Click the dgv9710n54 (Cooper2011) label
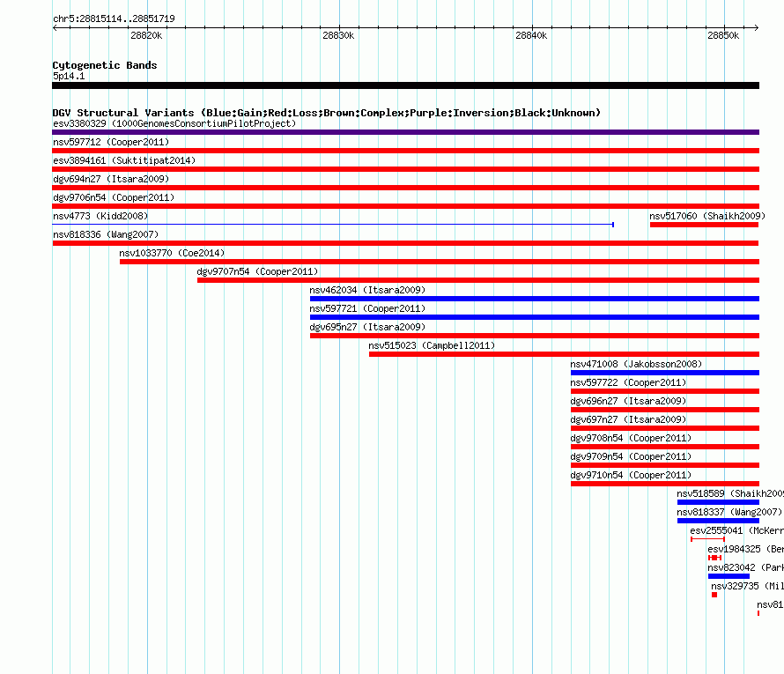The width and height of the screenshot is (784, 674). coord(631,475)
